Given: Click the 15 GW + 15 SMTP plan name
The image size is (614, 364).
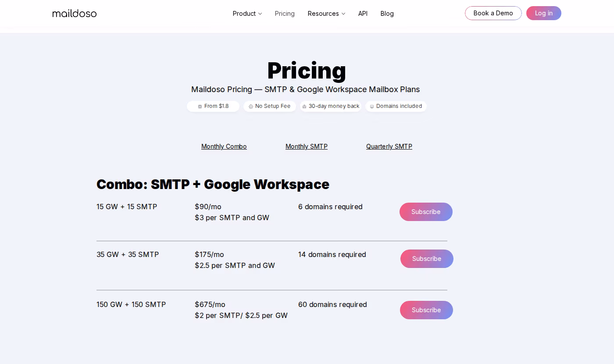Looking at the screenshot, I should coord(127,207).
